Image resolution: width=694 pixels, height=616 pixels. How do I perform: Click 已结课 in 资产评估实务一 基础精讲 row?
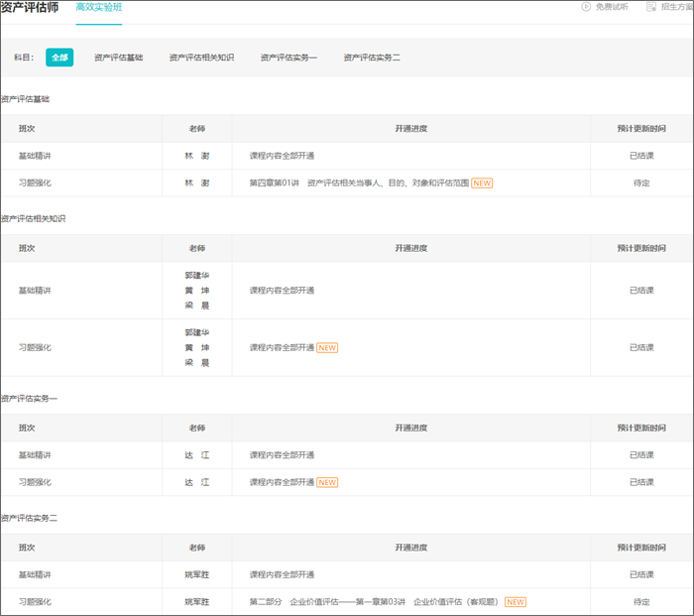(x=641, y=455)
